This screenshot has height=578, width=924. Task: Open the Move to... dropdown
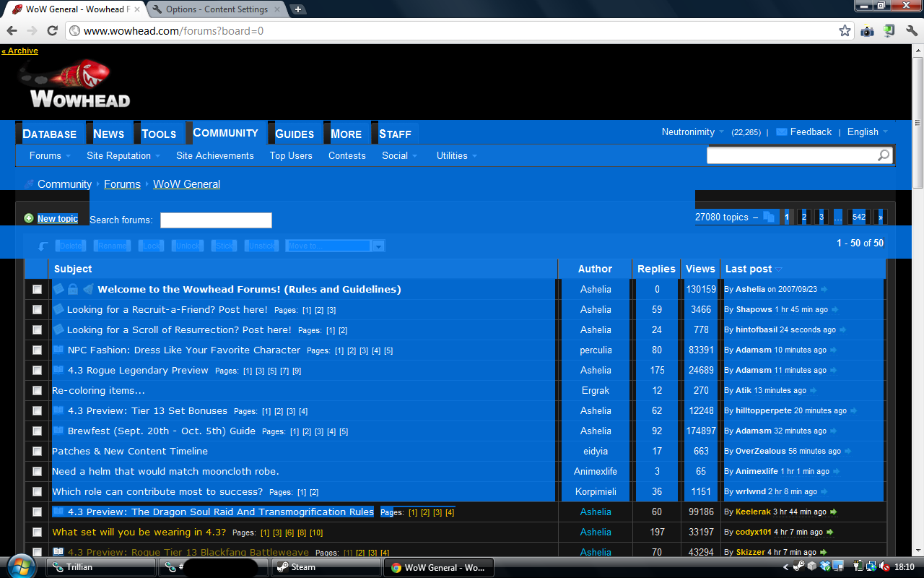335,246
